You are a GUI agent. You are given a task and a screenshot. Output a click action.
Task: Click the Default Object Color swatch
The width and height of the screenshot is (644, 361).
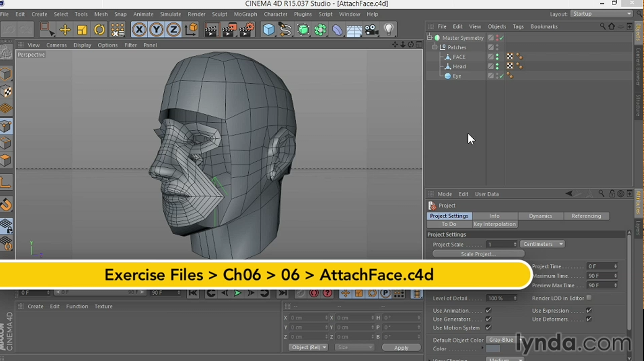pos(493,349)
